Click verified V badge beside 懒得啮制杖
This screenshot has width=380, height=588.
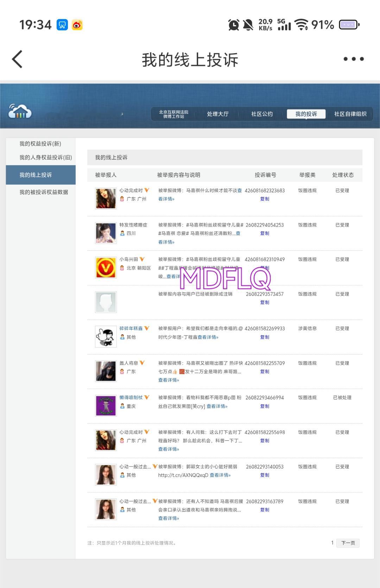147,397
